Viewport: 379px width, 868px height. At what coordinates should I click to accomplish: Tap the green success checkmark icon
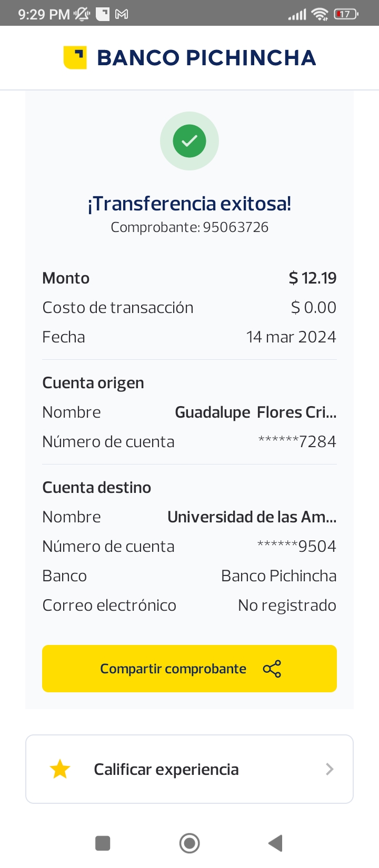tap(189, 141)
